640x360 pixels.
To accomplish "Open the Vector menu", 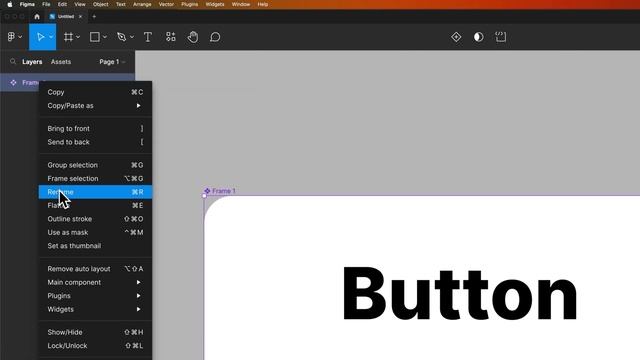I will point(166,4).
